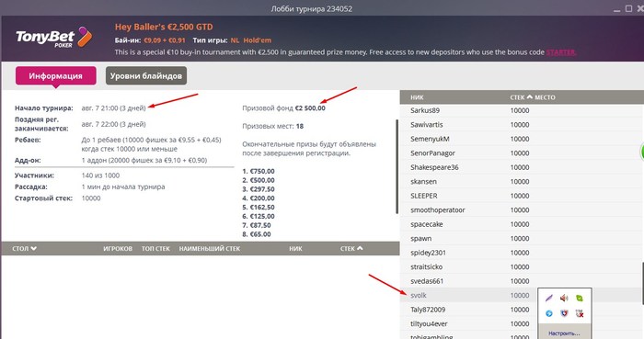Click the add-on details 1 аддон text
Screen dimensions: 644x339
[144, 160]
